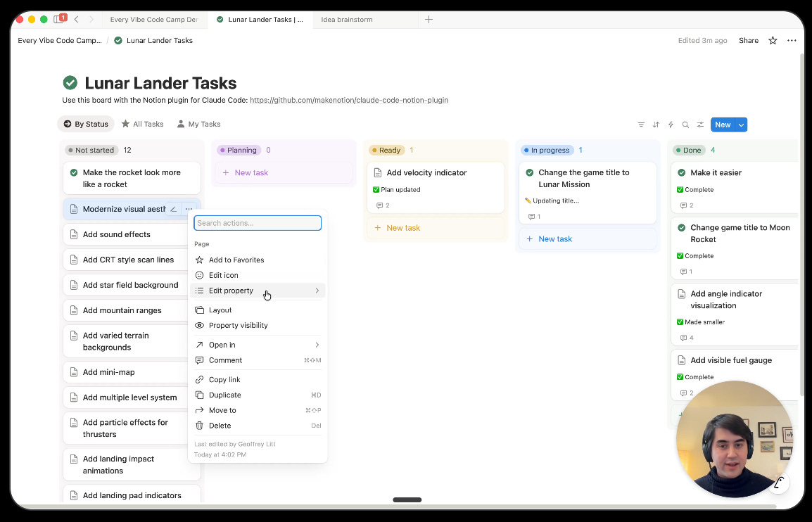Image resolution: width=812 pixels, height=522 pixels.
Task: Click the webcam video bubble
Action: coord(735,439)
